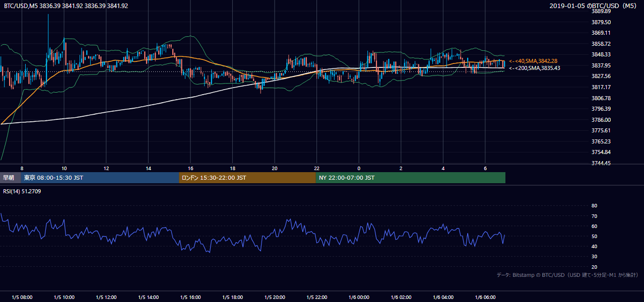Click the 1/5 20:00 time label

pyautogui.click(x=275, y=297)
